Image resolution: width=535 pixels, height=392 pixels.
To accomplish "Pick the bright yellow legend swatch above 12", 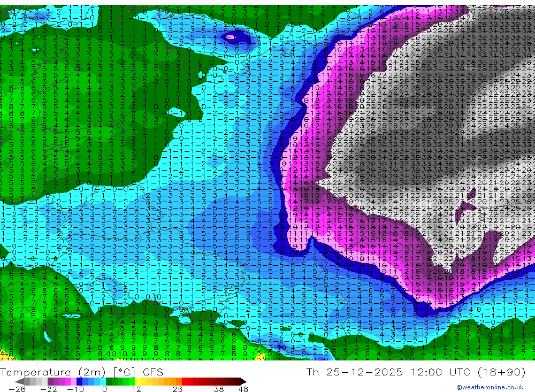I will pyautogui.click(x=137, y=381).
